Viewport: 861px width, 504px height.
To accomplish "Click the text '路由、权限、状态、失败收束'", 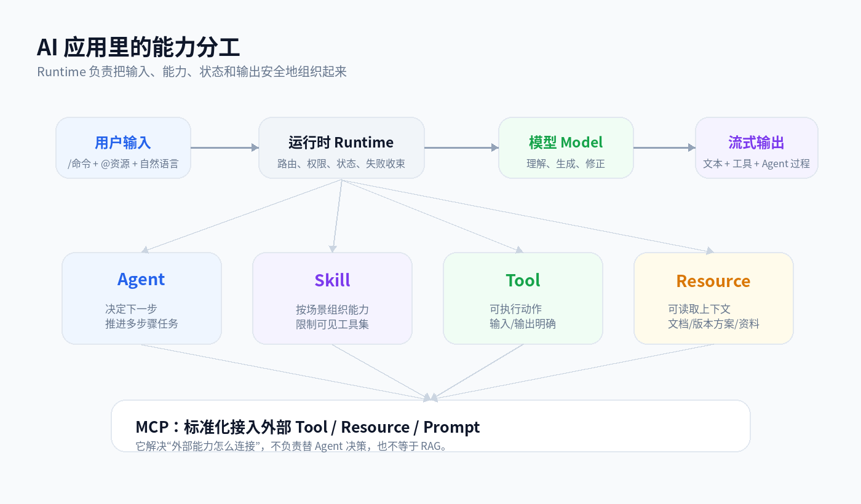I will (341, 163).
